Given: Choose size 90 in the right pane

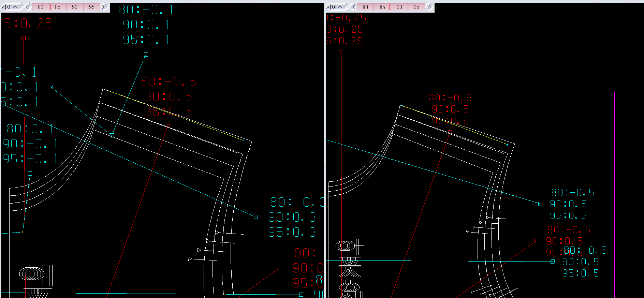Looking at the screenshot, I should 399,7.
